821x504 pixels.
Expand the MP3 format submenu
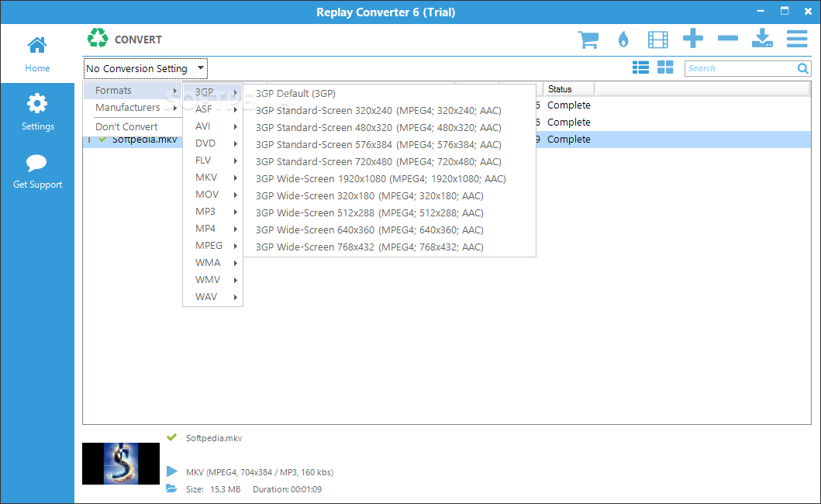pos(213,211)
